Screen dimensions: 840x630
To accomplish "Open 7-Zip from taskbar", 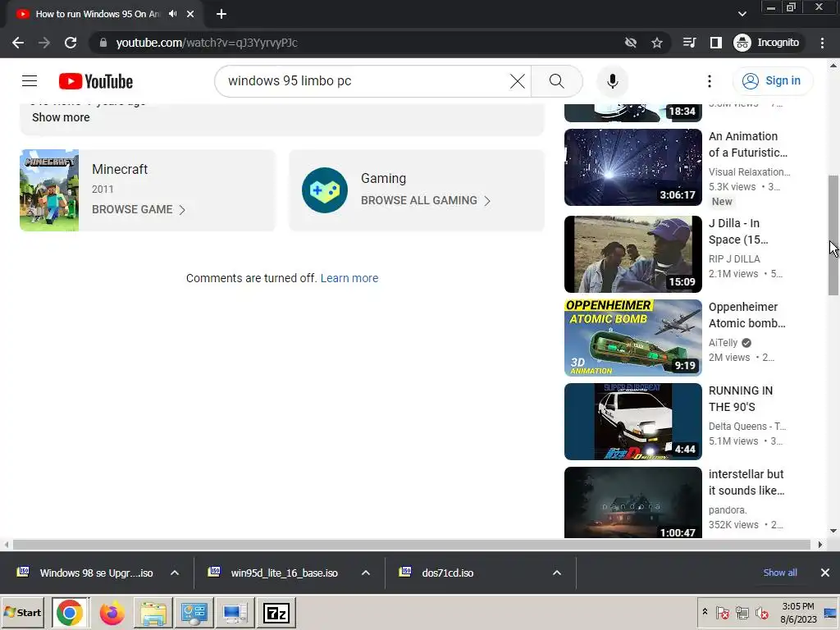I will [x=276, y=612].
